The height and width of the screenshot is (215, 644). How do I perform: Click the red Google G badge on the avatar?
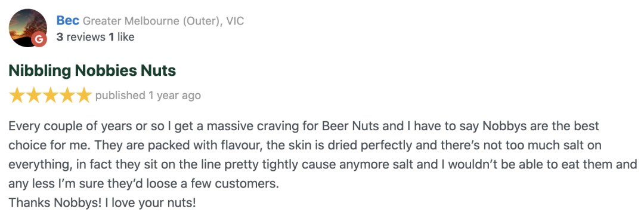pyautogui.click(x=39, y=39)
